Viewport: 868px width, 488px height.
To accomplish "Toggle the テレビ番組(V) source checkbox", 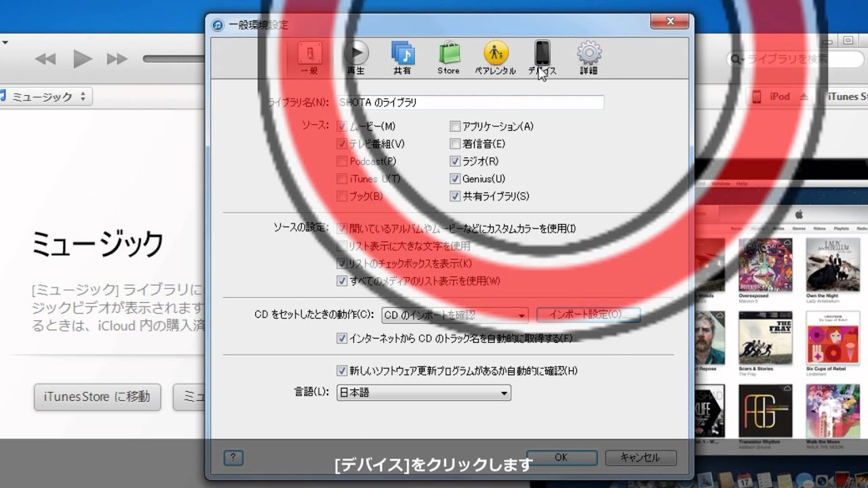I will pyautogui.click(x=342, y=144).
